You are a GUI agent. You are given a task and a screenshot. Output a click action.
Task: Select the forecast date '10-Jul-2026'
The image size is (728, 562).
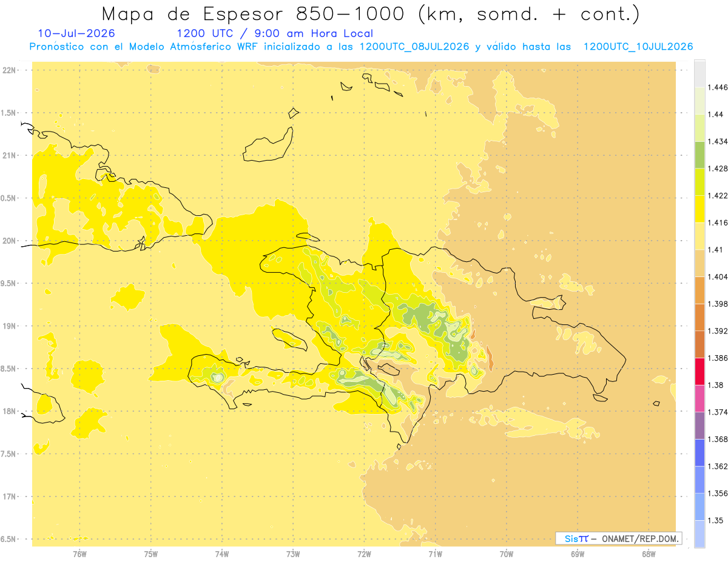tap(76, 33)
